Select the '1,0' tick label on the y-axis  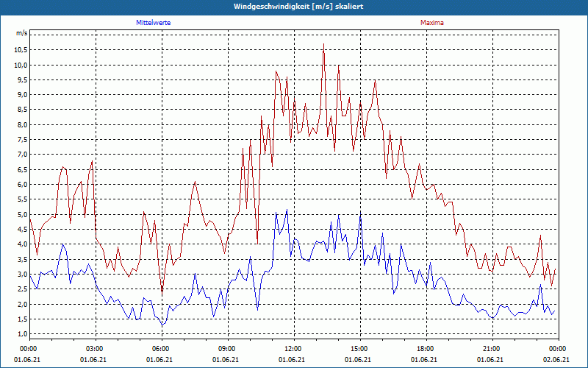23,334
